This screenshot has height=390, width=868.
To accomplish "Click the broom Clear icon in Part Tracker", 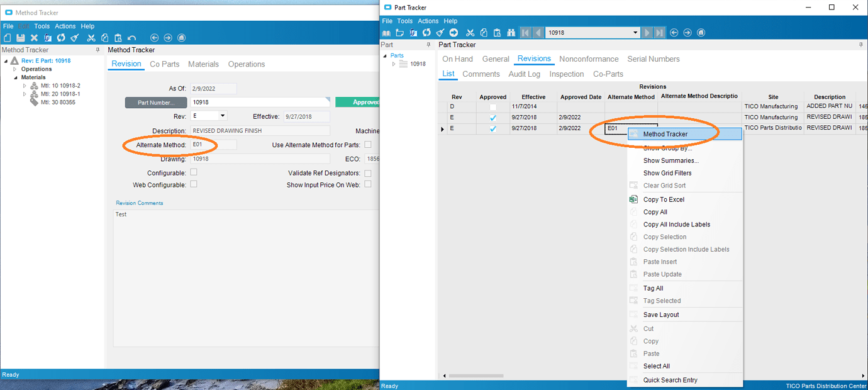I will (x=440, y=32).
